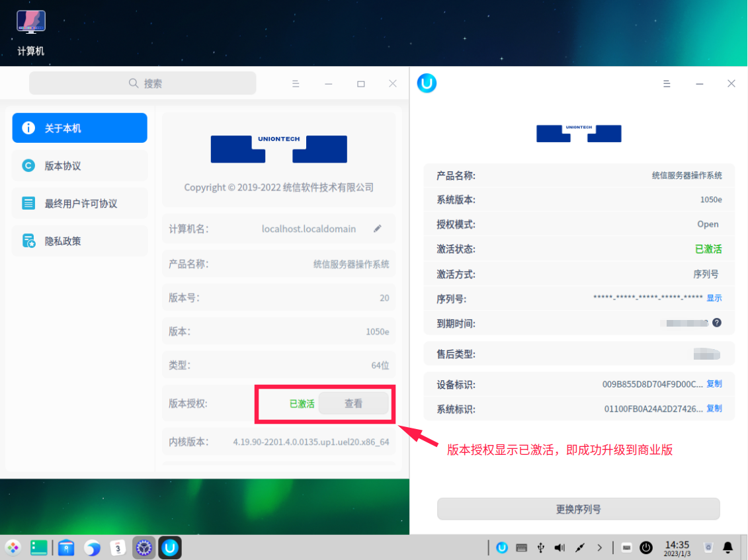
Task: Click the green 已激活 status in the activator
Action: click(x=708, y=249)
